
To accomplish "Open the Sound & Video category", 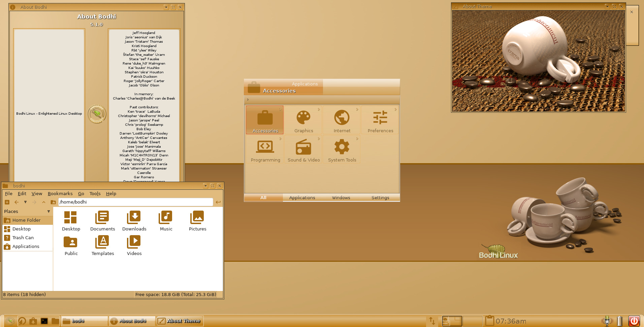I will [303, 150].
